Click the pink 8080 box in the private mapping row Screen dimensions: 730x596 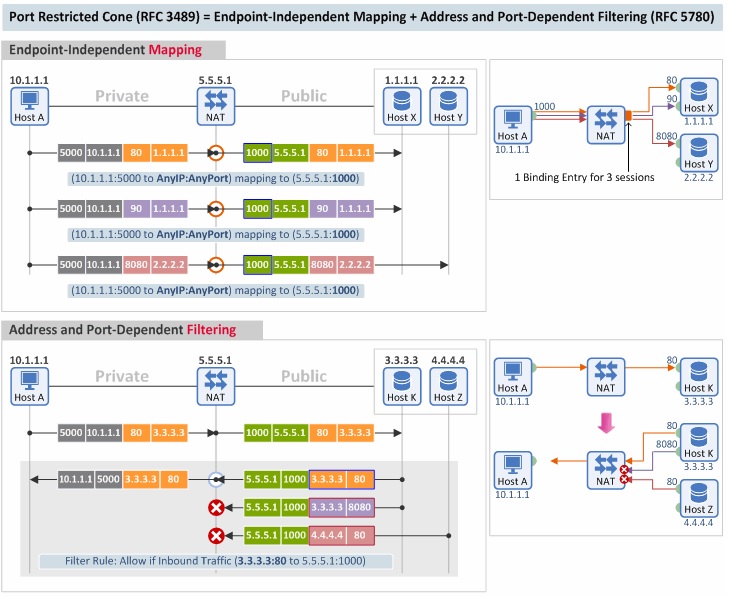coord(136,265)
